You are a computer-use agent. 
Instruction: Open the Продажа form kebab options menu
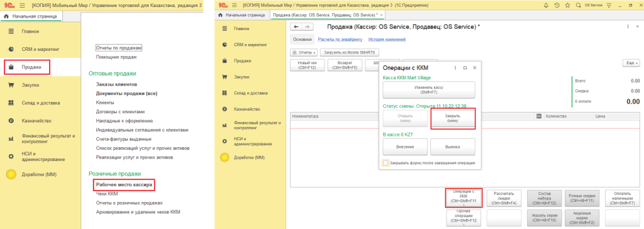pos(628,26)
